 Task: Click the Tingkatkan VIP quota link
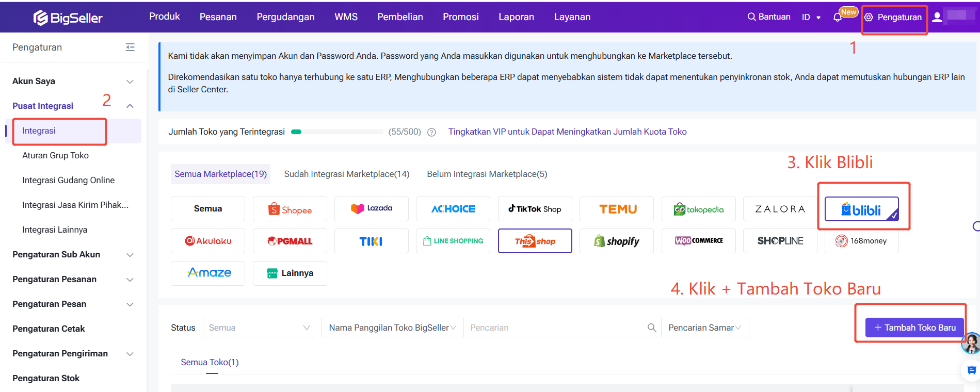tap(567, 132)
